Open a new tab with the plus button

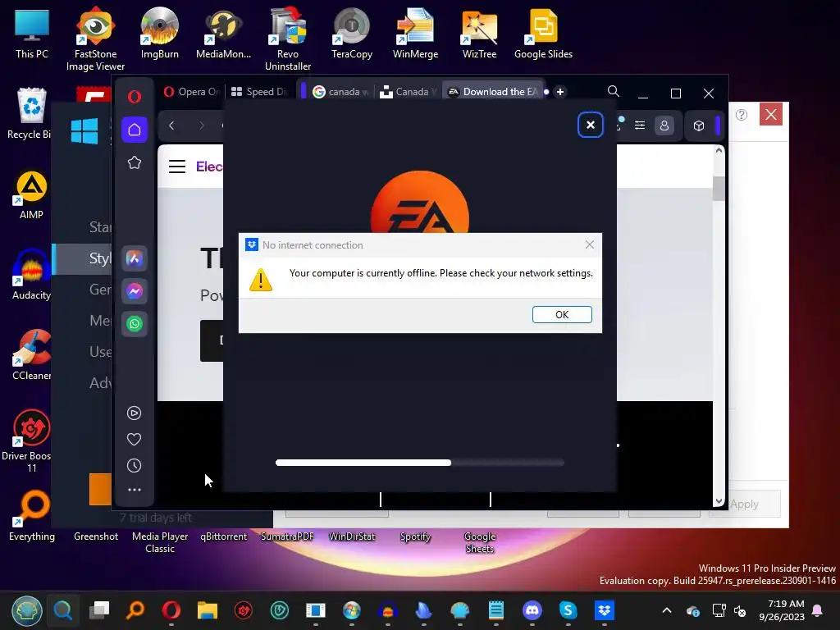tap(559, 92)
